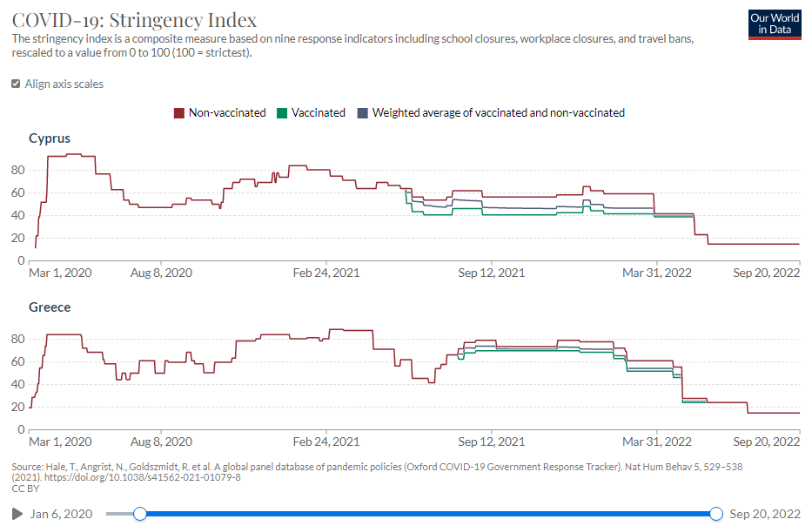This screenshot has width=812, height=526.
Task: Click Feb 24, 2021 on the Cyprus axis
Action: (x=326, y=273)
